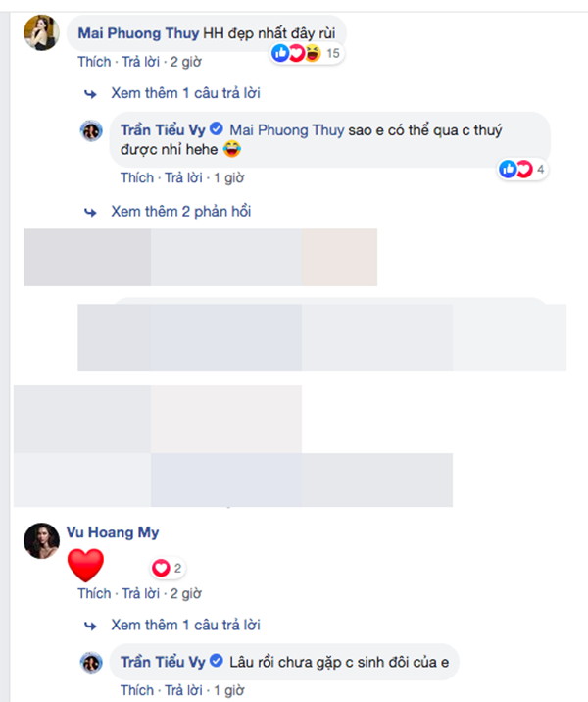Expand 'Xem thêm 1 câu trả lời' under Mai Phuong Thuy
The width and height of the screenshot is (588, 702).
pyautogui.click(x=185, y=93)
